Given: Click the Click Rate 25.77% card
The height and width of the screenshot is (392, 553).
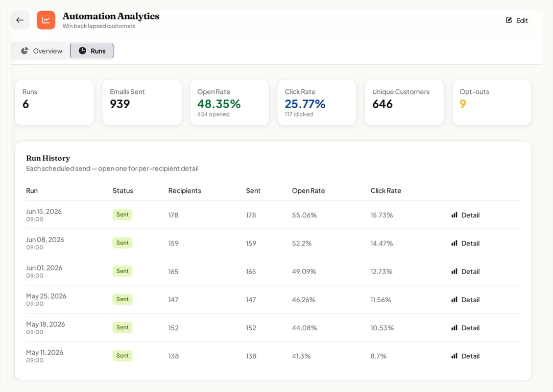Looking at the screenshot, I should [317, 102].
